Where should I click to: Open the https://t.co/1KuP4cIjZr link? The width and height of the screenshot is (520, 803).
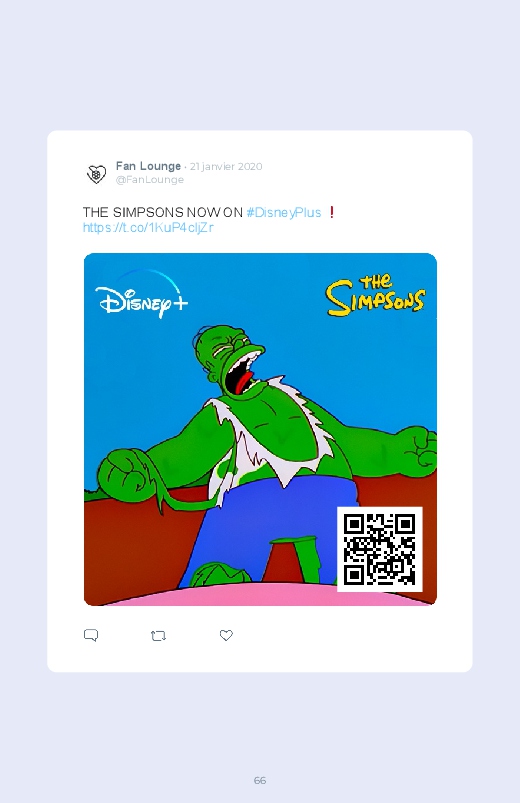coord(148,227)
